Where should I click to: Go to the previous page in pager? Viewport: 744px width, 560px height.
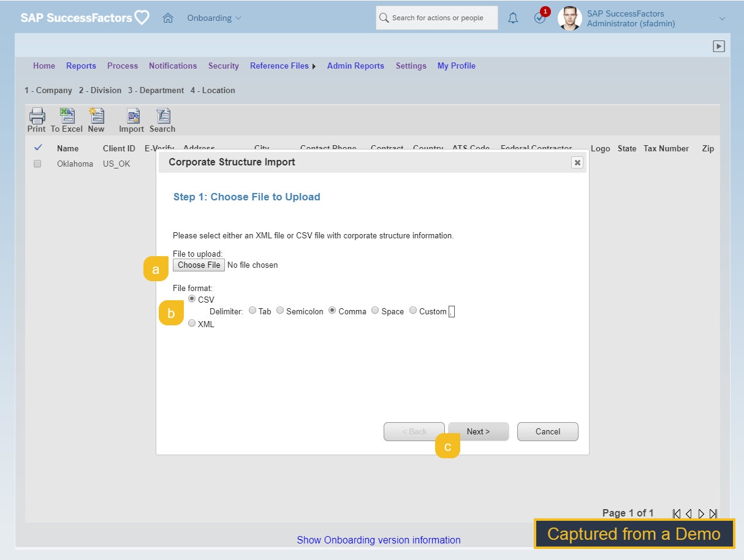click(x=689, y=513)
